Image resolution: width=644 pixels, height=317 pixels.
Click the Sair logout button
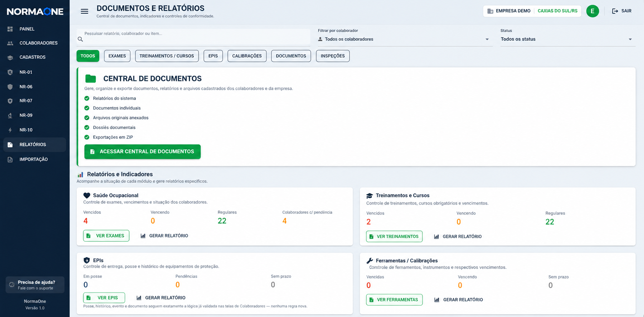(x=622, y=11)
